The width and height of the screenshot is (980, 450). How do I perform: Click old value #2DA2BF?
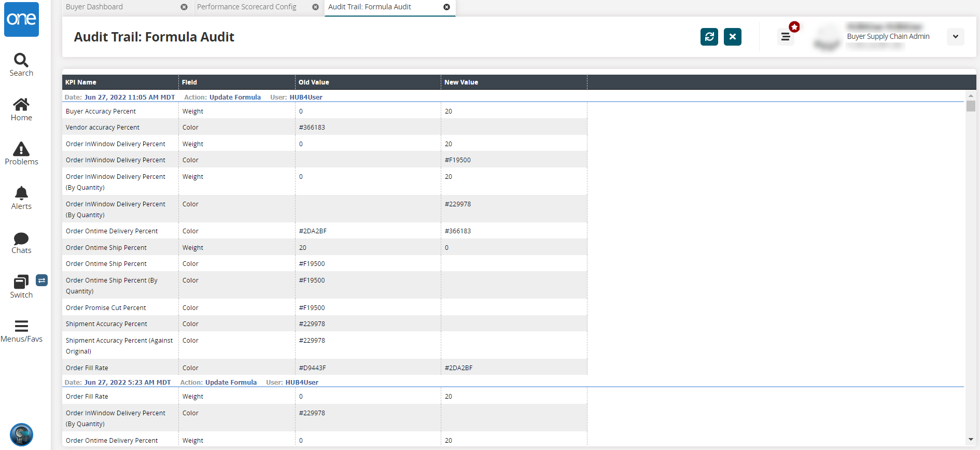point(313,231)
